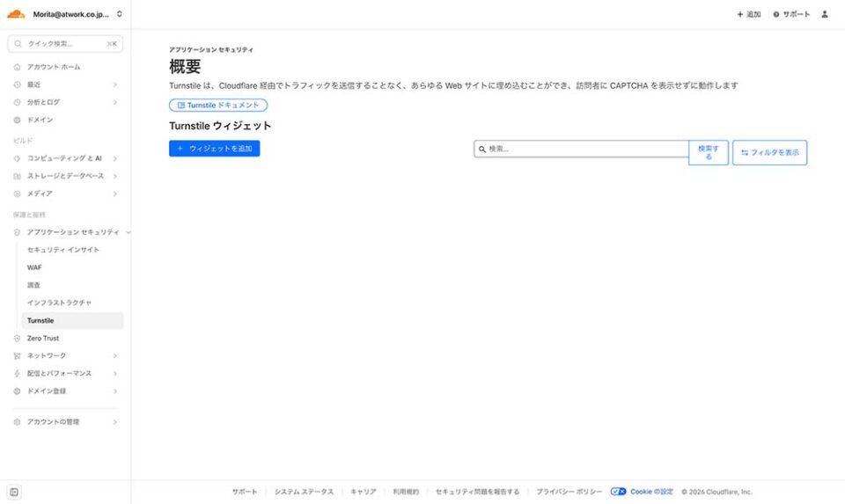The width and height of the screenshot is (845, 504).
Task: Open the Turnstile ドキュメント link
Action: click(218, 105)
